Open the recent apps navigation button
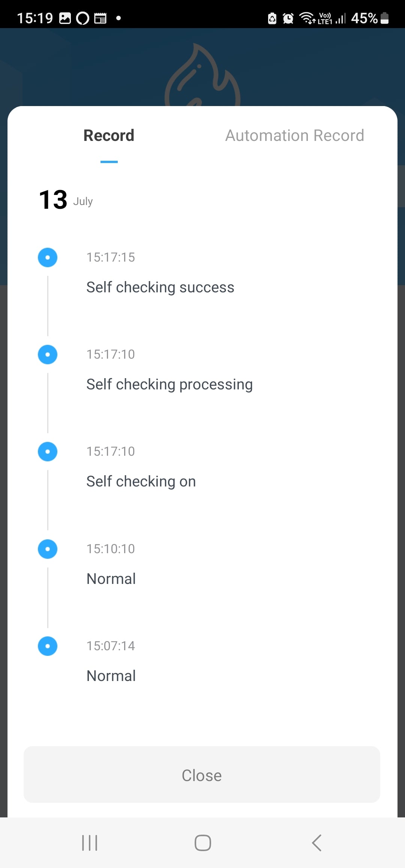The width and height of the screenshot is (405, 868). (x=90, y=843)
